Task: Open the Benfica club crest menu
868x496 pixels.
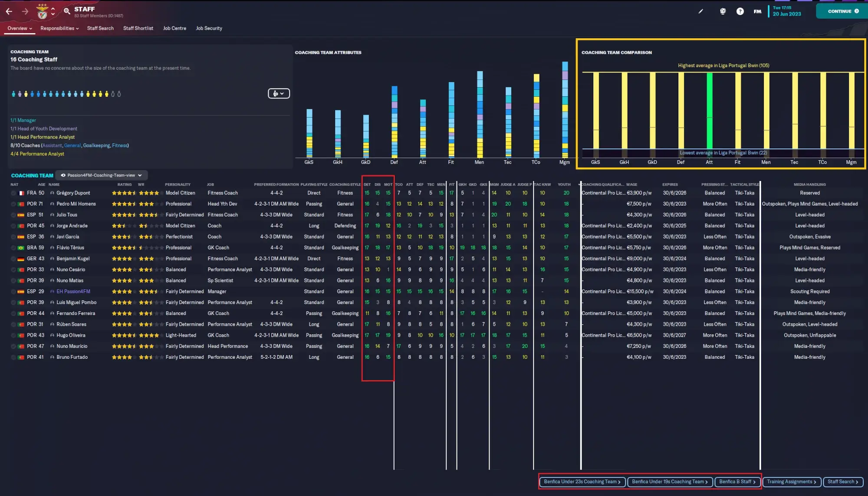Action: point(42,11)
